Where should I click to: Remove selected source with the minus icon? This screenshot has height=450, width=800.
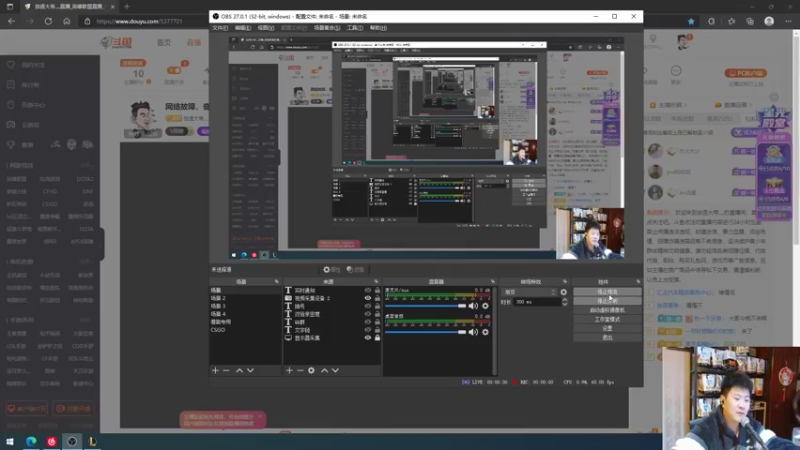click(300, 370)
